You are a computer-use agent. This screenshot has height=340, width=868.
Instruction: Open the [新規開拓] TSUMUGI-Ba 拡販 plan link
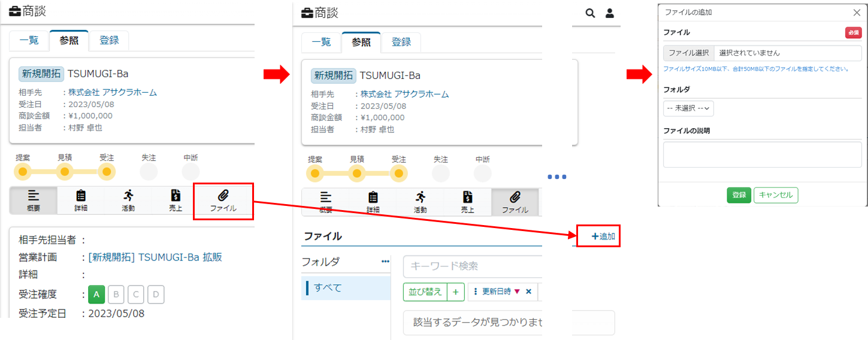(x=155, y=257)
